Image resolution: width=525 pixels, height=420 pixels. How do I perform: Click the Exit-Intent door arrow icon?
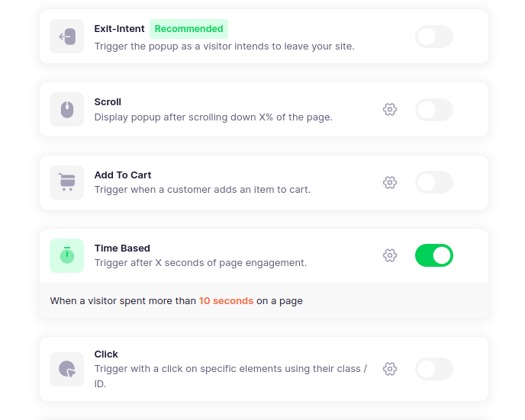(x=67, y=36)
